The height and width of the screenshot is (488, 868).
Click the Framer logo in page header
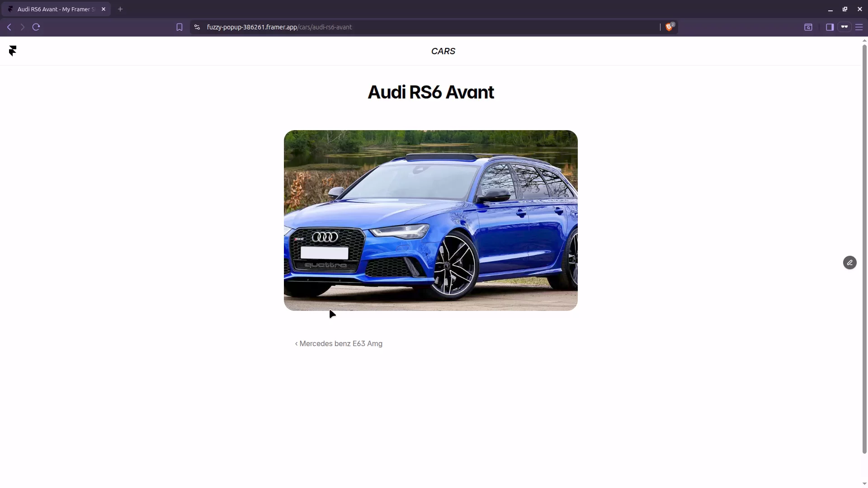click(13, 51)
